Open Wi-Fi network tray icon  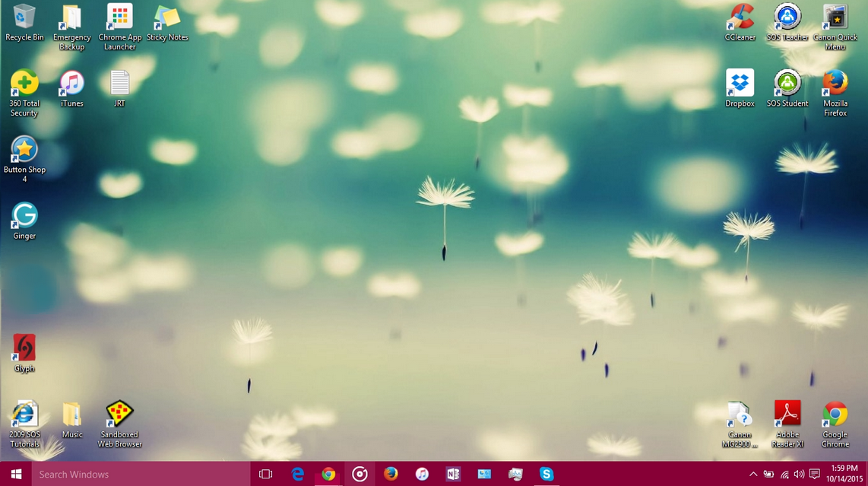coord(784,475)
